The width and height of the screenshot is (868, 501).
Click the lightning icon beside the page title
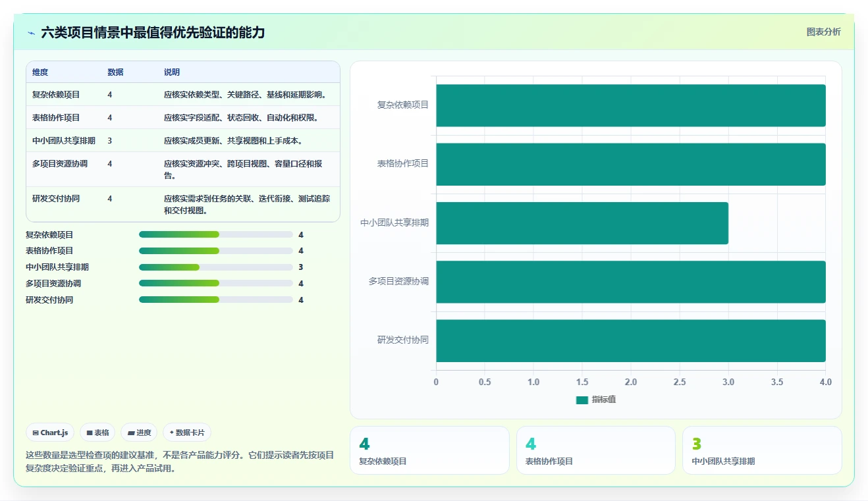click(x=32, y=33)
